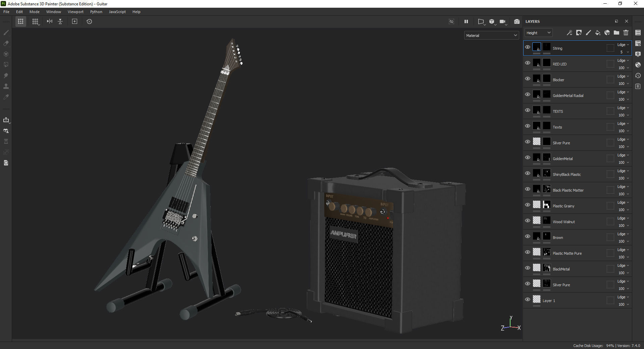
Task: Hide the Blocker layer
Action: (x=528, y=79)
